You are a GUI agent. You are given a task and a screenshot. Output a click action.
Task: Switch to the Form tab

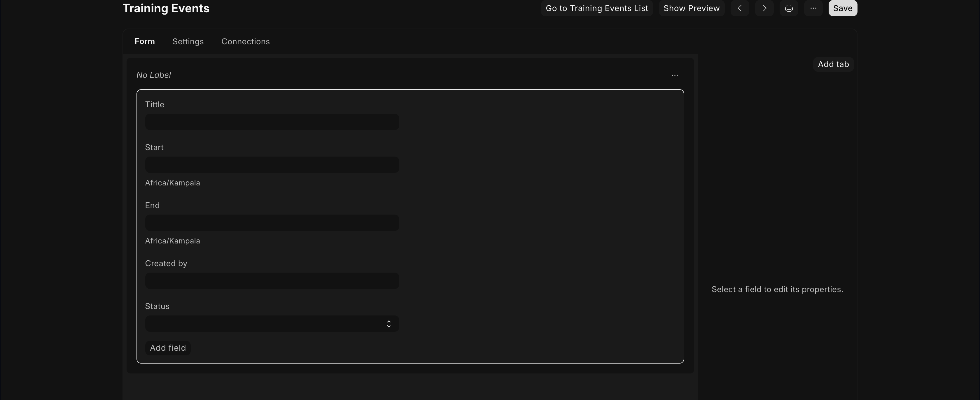145,41
